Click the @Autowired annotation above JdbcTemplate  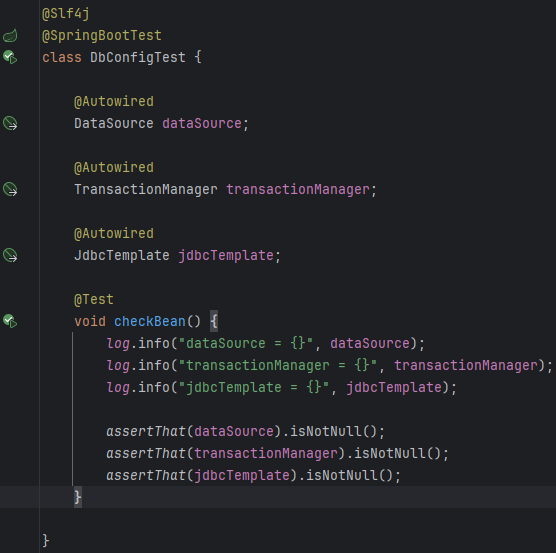pos(114,234)
